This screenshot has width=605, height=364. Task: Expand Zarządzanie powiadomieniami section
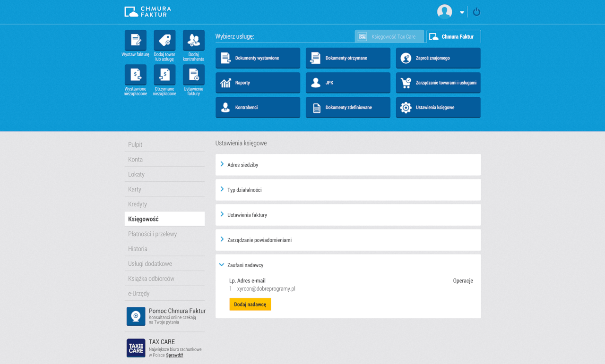pos(259,240)
